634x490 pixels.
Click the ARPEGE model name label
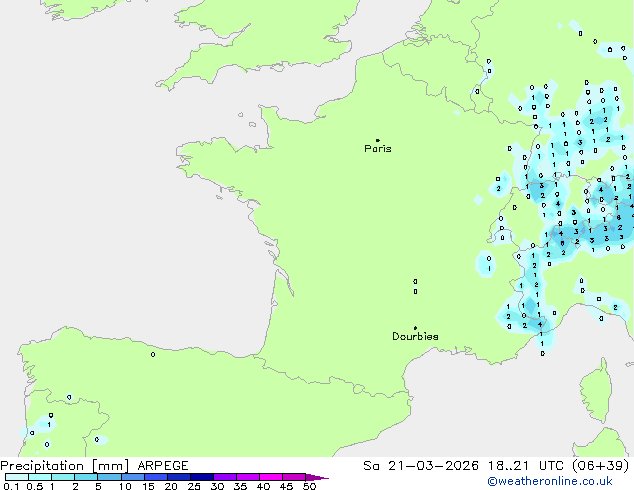(x=161, y=466)
